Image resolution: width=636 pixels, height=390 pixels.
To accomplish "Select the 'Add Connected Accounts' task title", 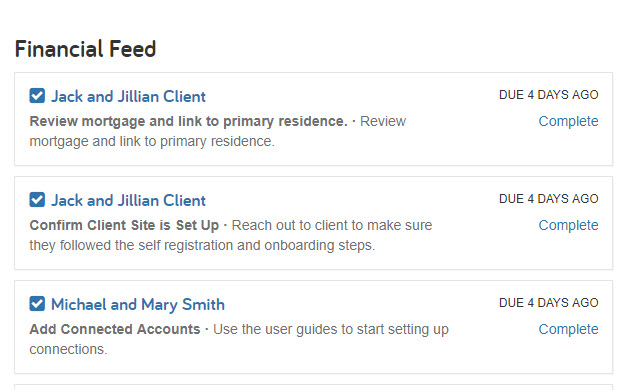I will pyautogui.click(x=115, y=329).
